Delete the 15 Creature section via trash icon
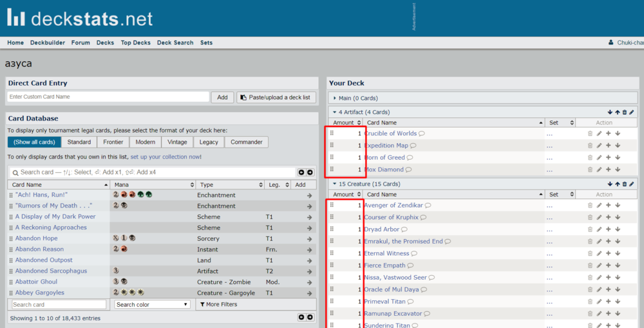644x328 pixels. [x=624, y=184]
